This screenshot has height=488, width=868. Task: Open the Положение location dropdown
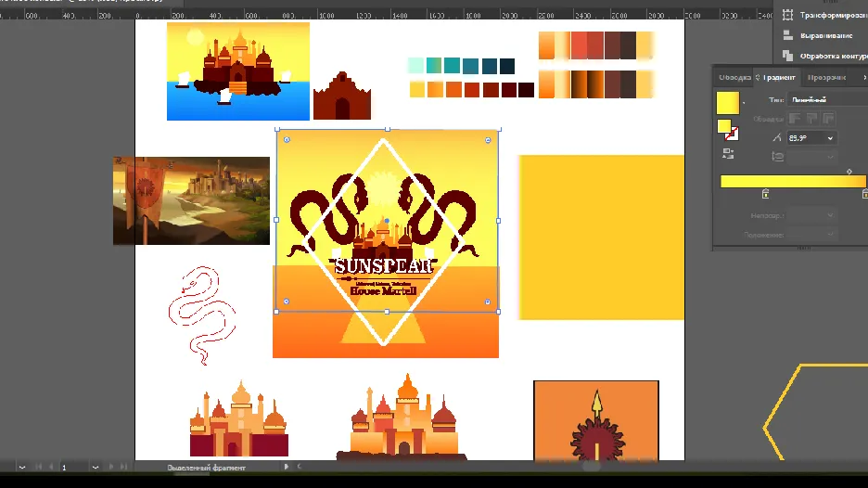830,235
